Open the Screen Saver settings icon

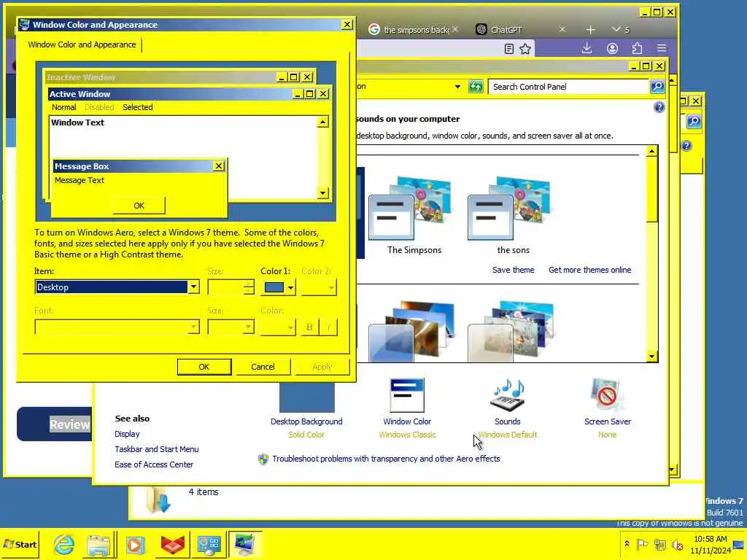coord(607,395)
